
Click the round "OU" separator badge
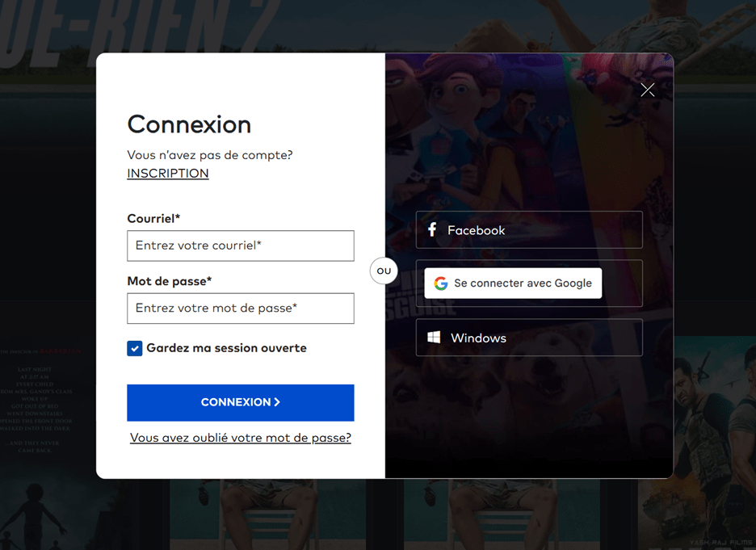[x=384, y=271]
